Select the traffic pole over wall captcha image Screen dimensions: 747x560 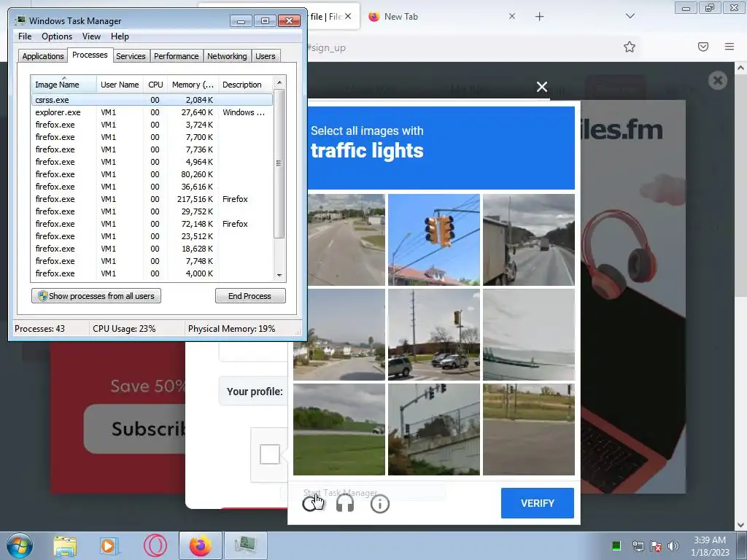[x=433, y=429]
